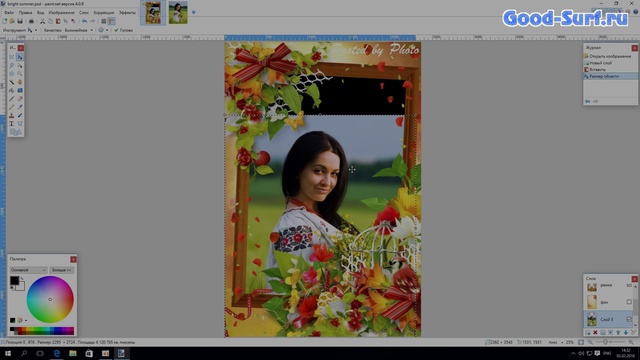Select the Move Selection tool
The image size is (640, 360).
(x=20, y=65)
